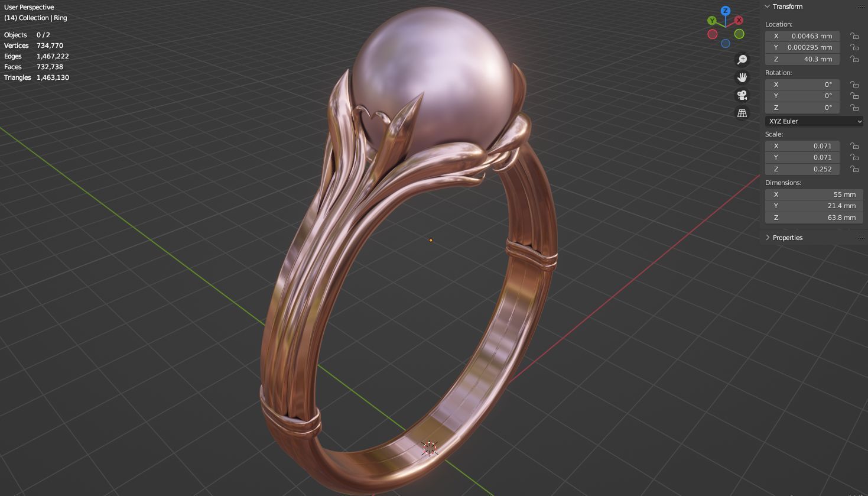Click the Vertices count 734,770
868x496 pixels.
tap(50, 46)
